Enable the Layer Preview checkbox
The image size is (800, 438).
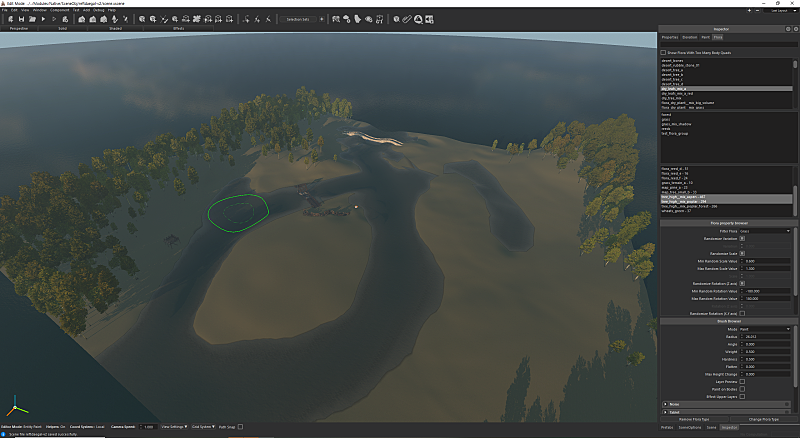coord(742,381)
